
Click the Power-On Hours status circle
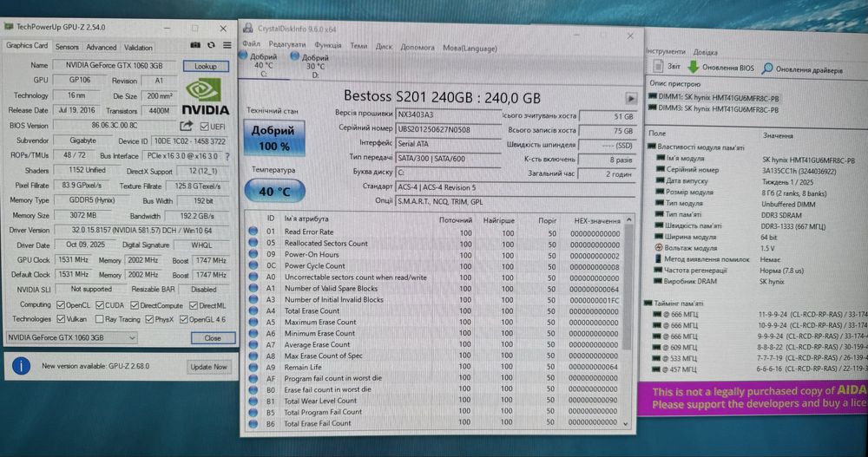coord(253,254)
